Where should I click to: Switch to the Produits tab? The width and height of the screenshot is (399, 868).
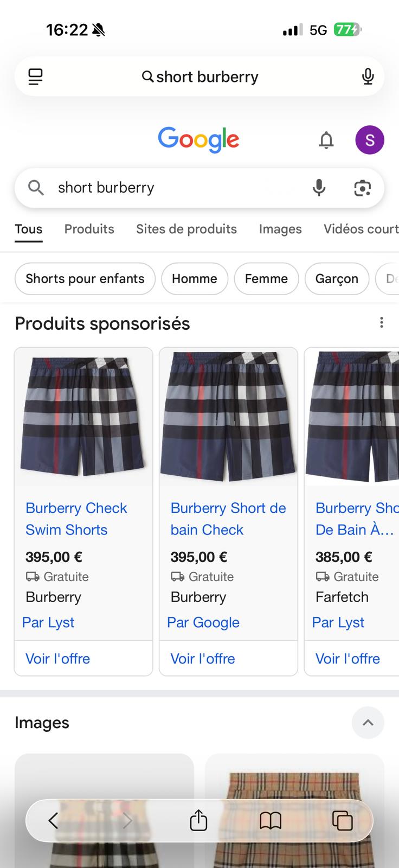click(89, 229)
